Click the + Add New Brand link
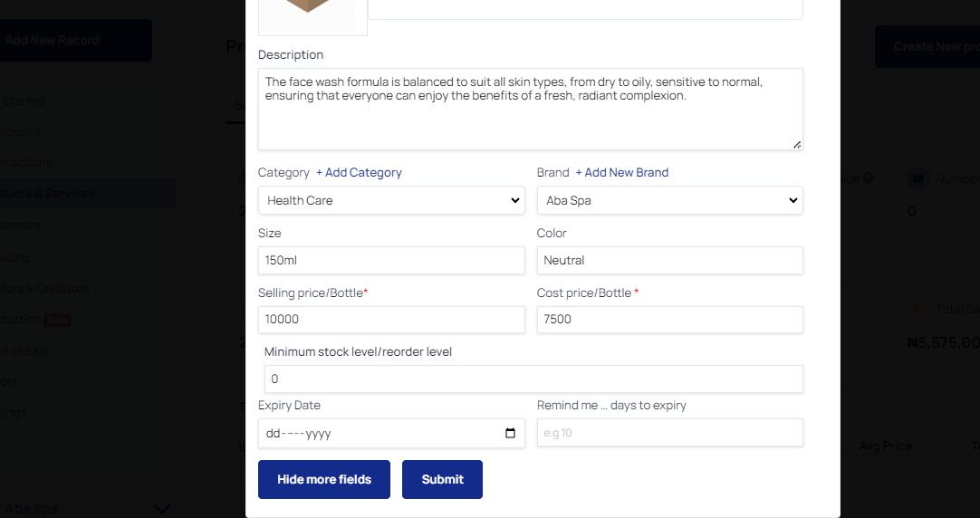Viewport: 980px width, 518px height. point(622,172)
